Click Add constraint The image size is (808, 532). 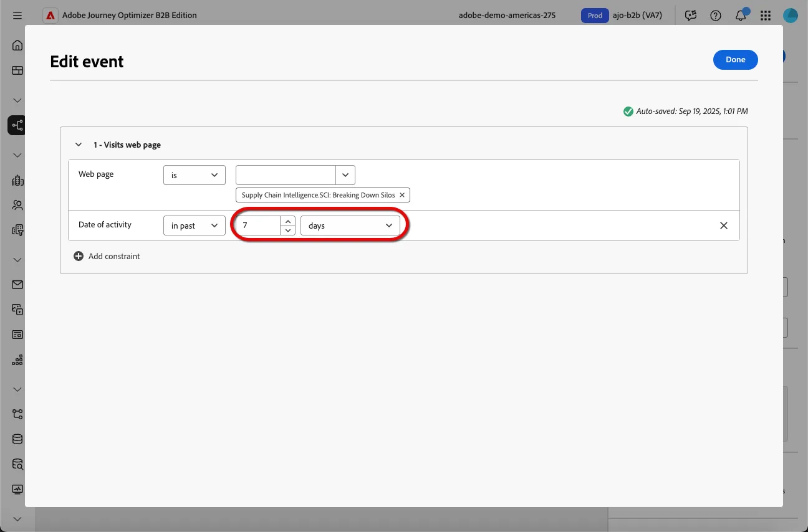[114, 256]
